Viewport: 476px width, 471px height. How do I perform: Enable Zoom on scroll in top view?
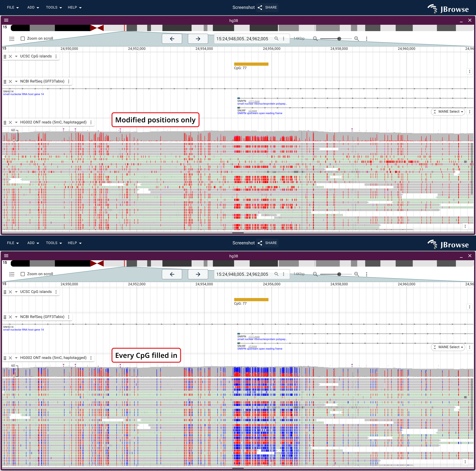(23, 38)
